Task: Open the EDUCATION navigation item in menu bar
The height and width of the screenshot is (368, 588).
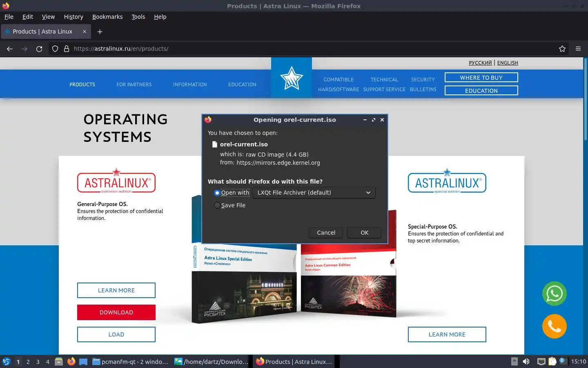Action: pyautogui.click(x=242, y=85)
